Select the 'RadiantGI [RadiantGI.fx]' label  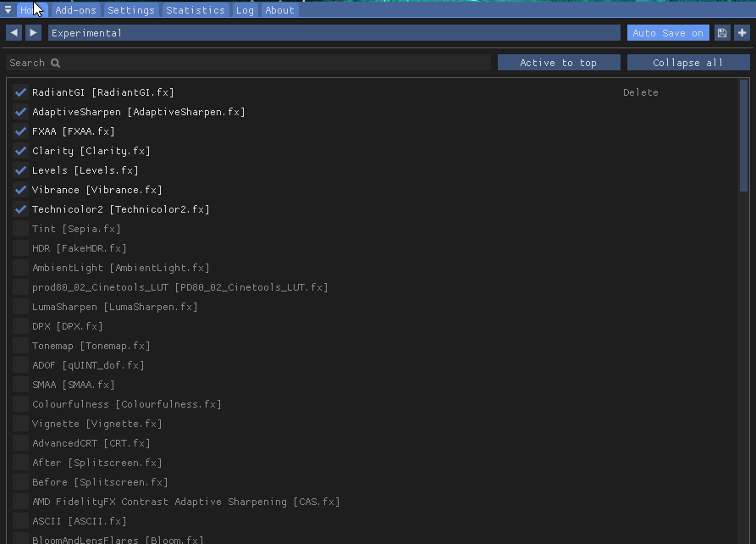[x=102, y=92]
